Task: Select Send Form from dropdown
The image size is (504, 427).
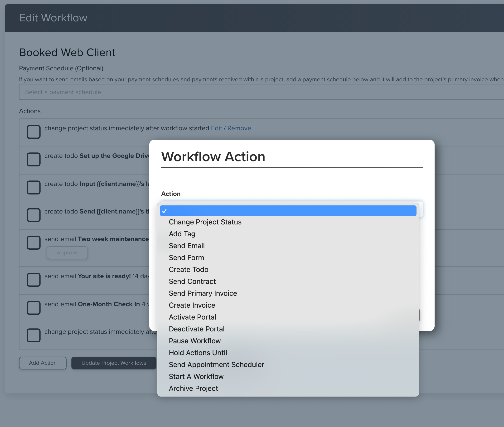Action: (186, 257)
